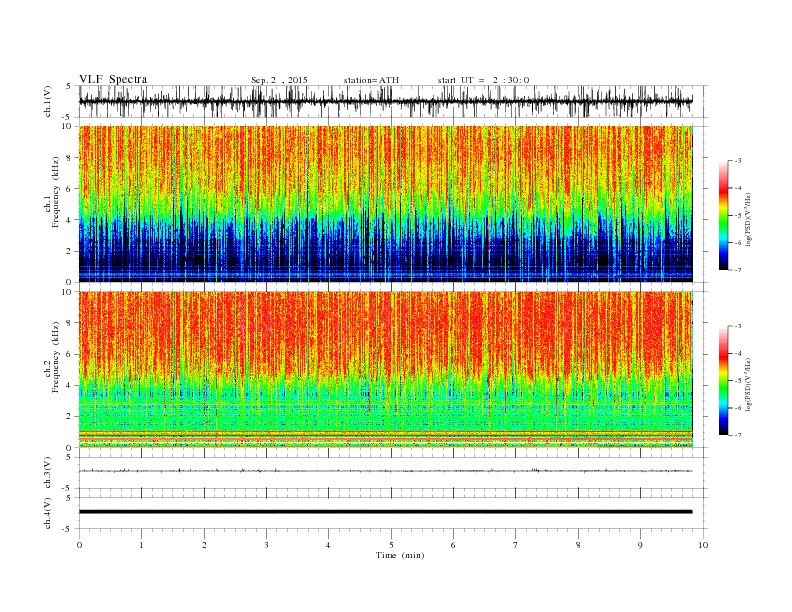The image size is (792, 612).
Task: Click the "Time (min)" x-axis label
Action: (x=400, y=555)
